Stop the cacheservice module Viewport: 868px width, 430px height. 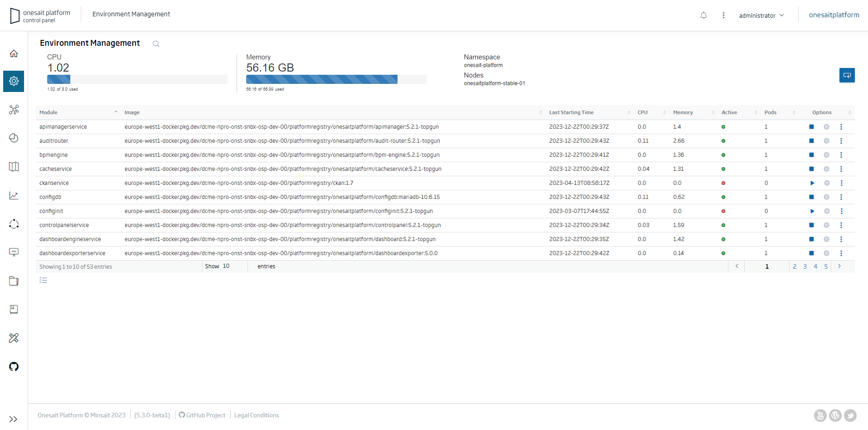pyautogui.click(x=811, y=169)
